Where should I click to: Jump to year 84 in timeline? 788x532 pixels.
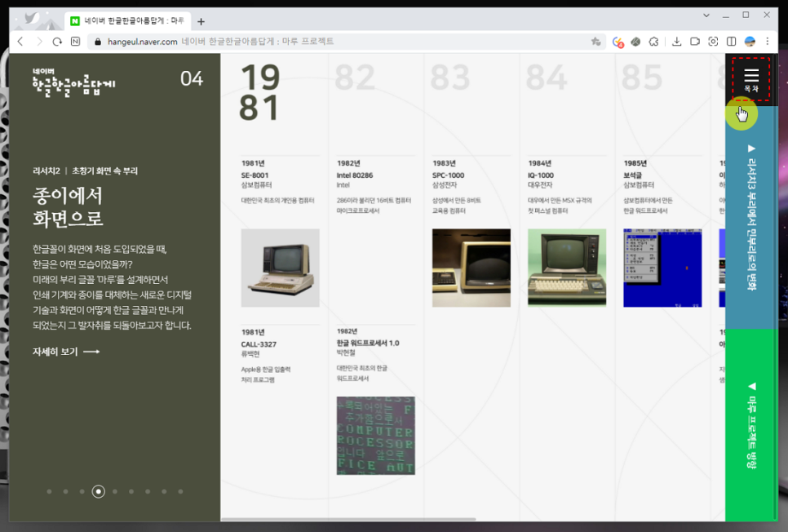[547, 77]
